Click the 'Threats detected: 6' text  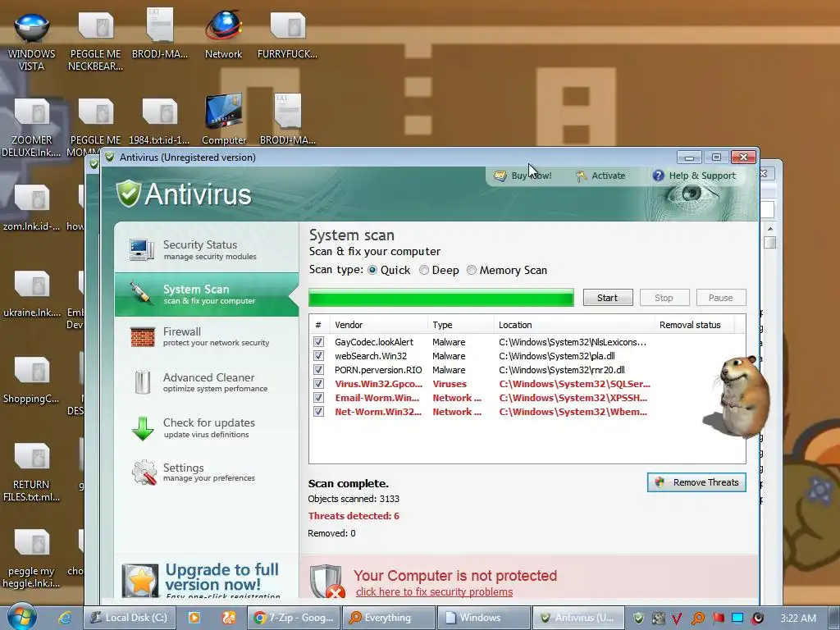(x=354, y=516)
